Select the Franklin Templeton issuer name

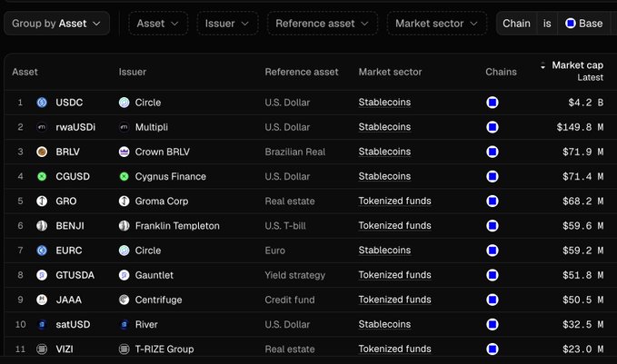click(177, 226)
